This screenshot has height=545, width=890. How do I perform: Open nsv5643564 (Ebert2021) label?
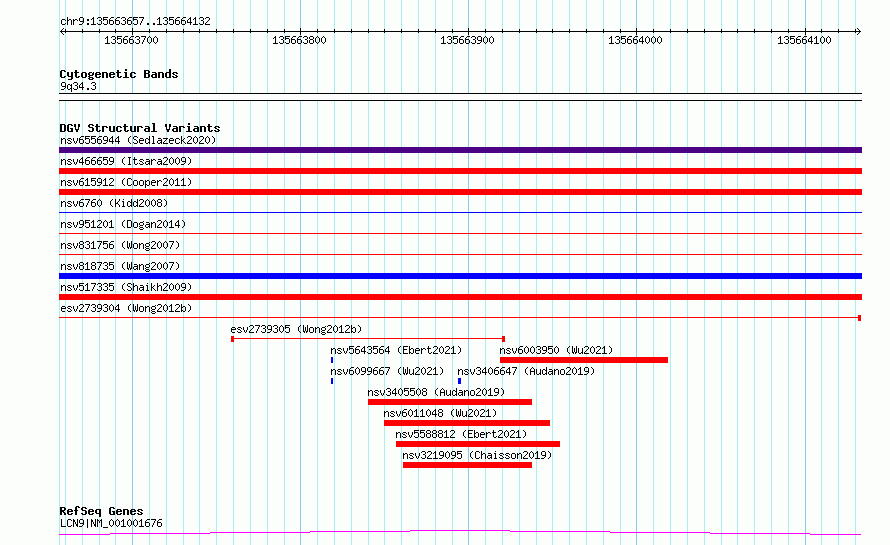coord(396,350)
